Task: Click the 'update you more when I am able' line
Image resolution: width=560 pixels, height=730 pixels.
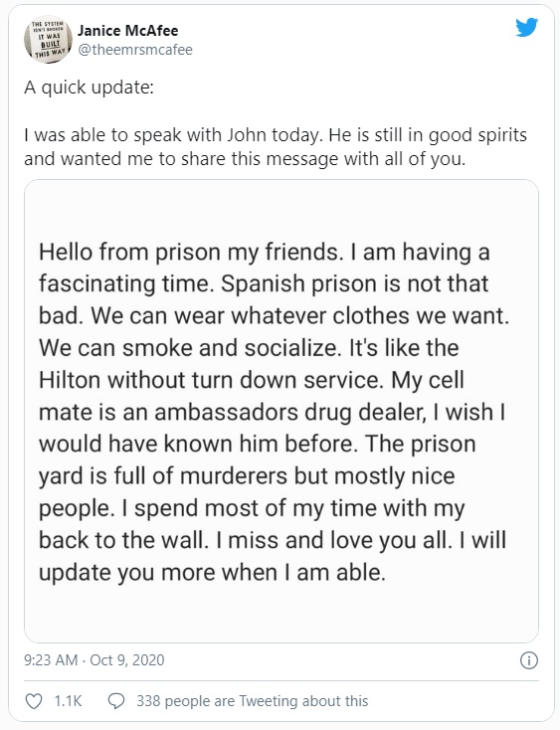Action: pos(212,573)
